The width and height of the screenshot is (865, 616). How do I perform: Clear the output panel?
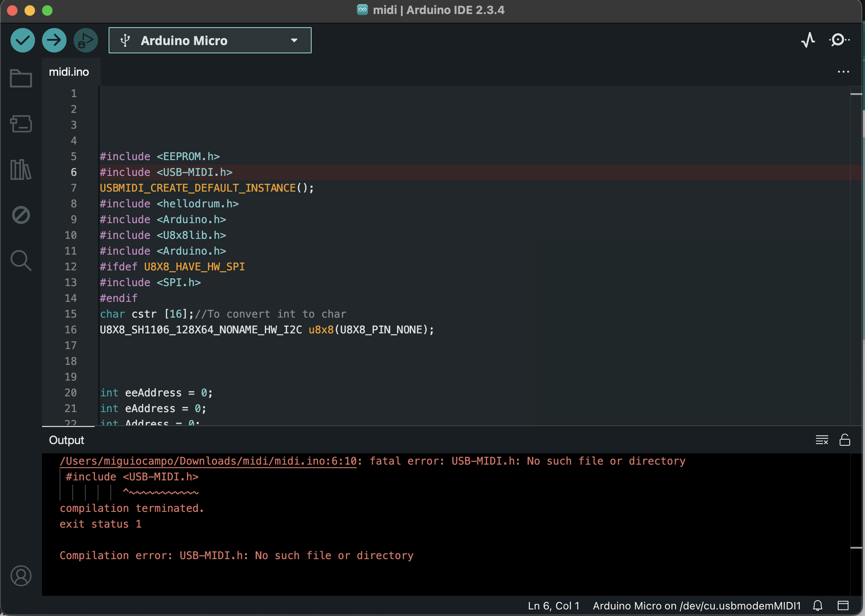822,440
